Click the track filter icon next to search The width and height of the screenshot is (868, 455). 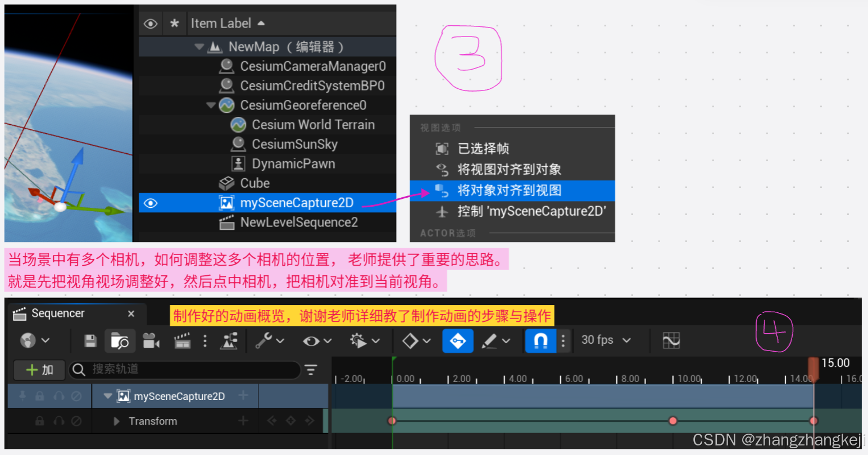pos(311,370)
